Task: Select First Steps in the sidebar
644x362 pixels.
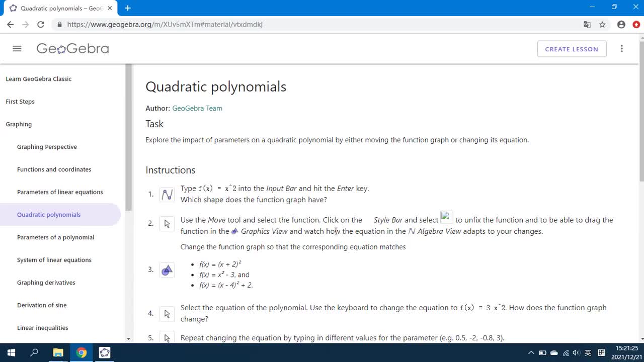Action: pos(20,102)
